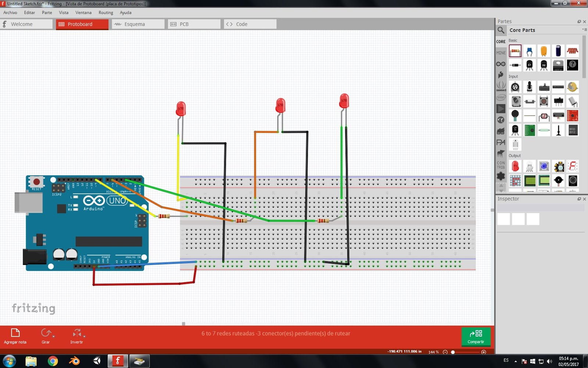Viewport: 588px width, 368px height.
Task: Switch to the MINE parts bin
Action: point(501,53)
